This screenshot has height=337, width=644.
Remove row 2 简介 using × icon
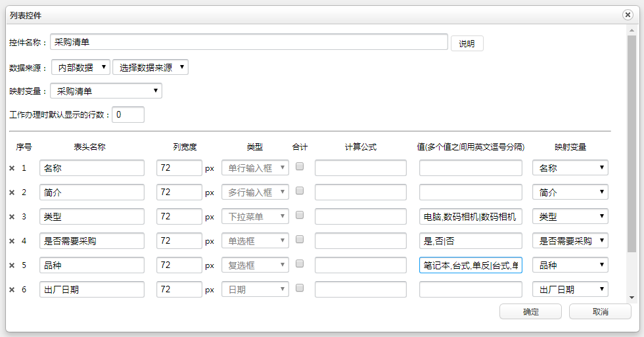[12, 192]
